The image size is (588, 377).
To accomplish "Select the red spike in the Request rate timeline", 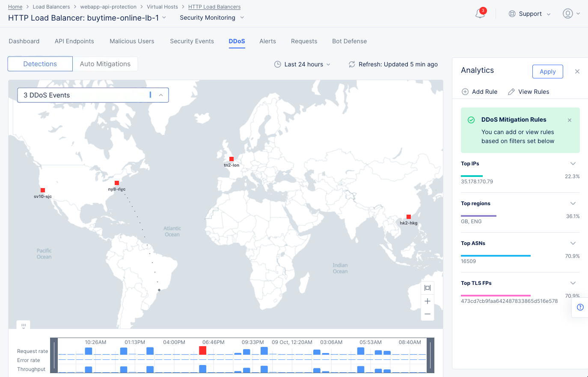I will pos(202,350).
